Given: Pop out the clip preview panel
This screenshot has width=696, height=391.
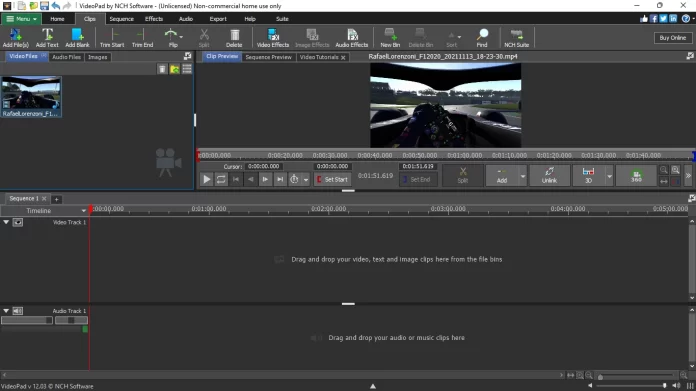Looking at the screenshot, I should coord(690,56).
